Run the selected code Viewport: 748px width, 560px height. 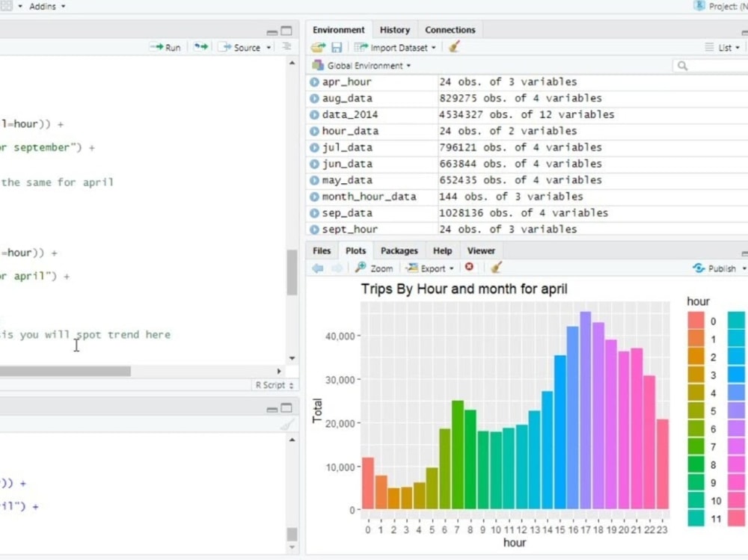[x=166, y=46]
